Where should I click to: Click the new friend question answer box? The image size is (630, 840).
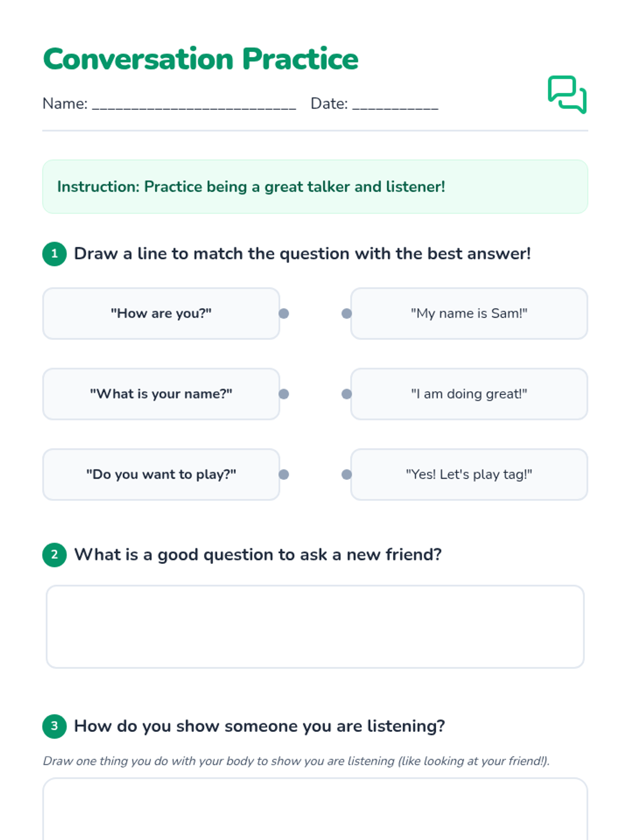click(x=315, y=627)
